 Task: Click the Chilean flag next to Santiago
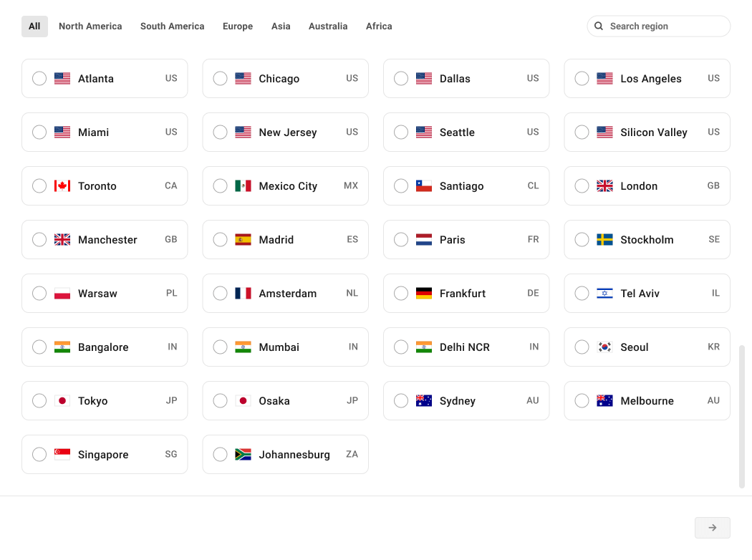[x=423, y=185]
